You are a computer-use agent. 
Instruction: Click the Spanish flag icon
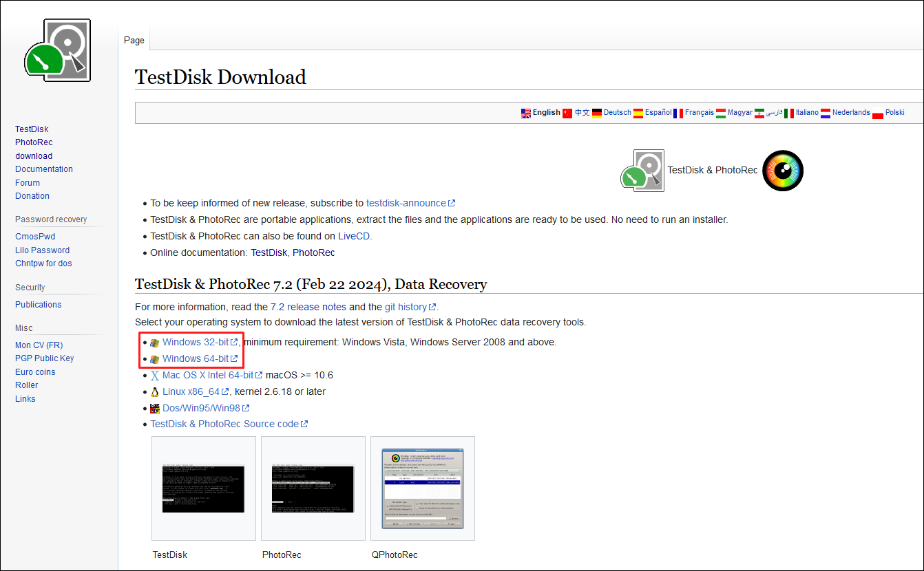(x=638, y=113)
